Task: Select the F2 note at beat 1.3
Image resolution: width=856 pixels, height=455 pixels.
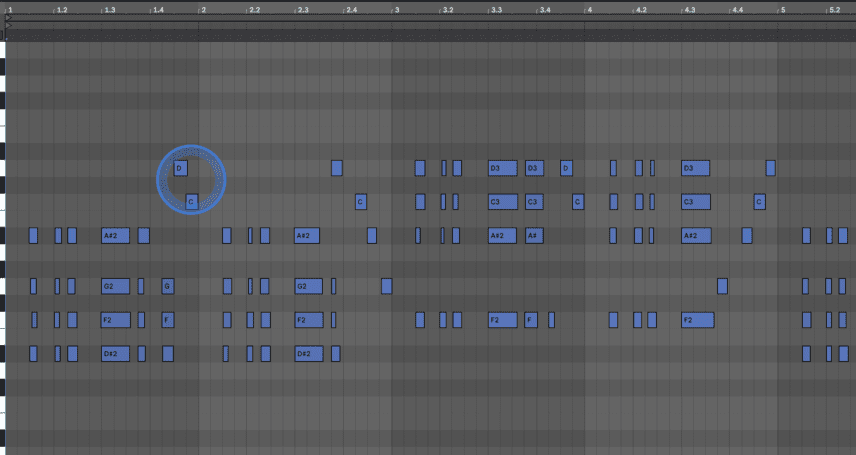Action: click(115, 320)
